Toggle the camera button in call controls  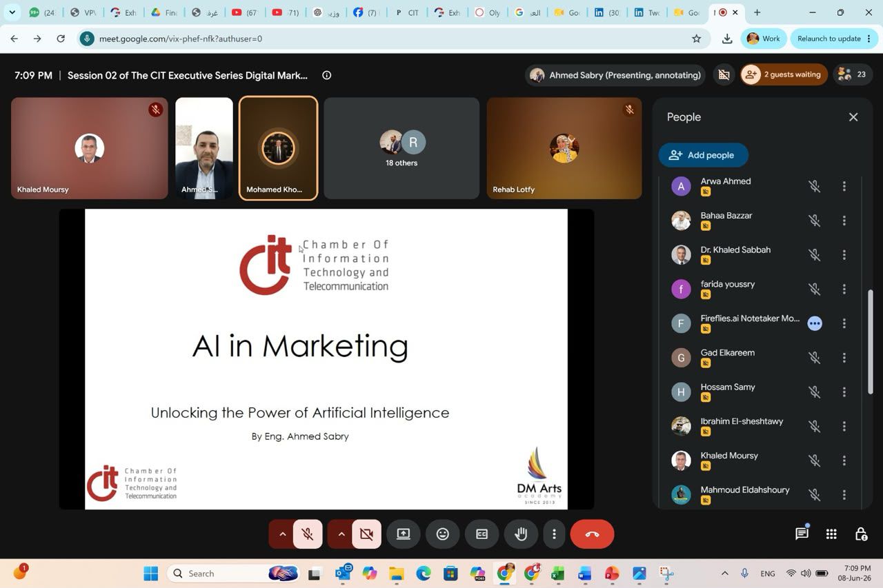(366, 534)
